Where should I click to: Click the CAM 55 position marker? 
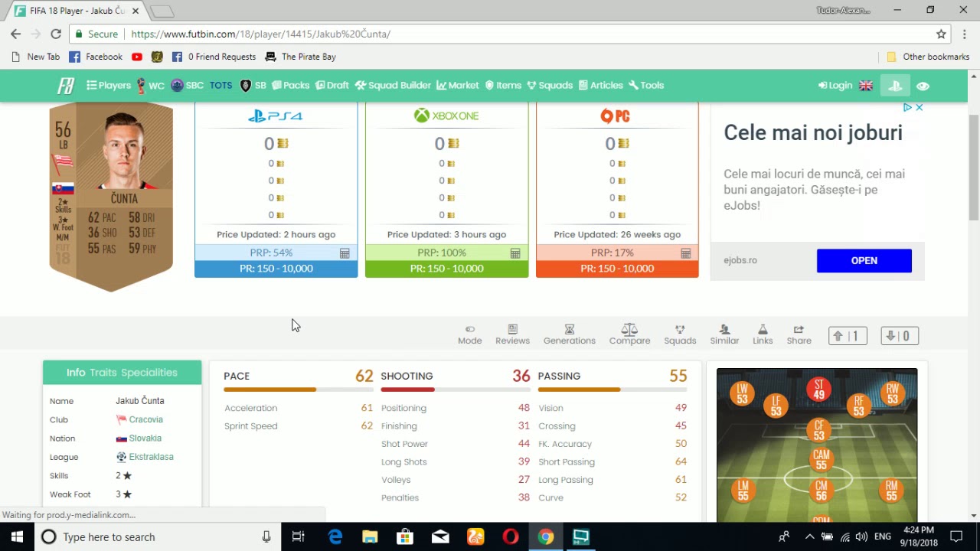[822, 460]
